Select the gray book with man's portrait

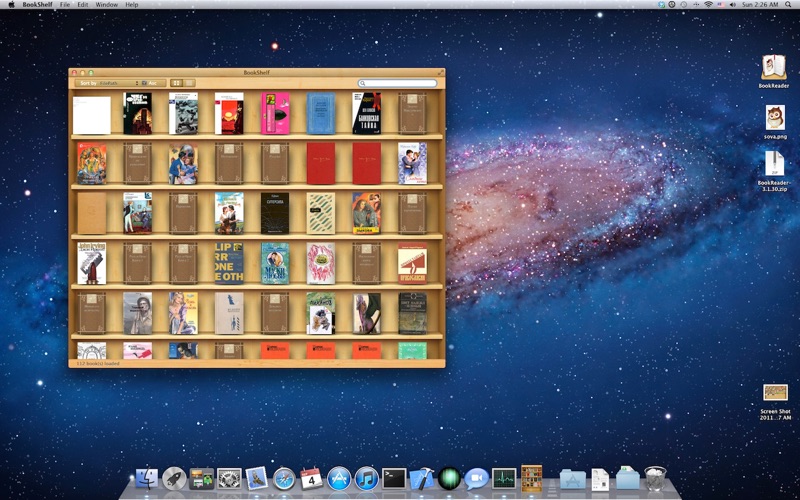(138, 313)
